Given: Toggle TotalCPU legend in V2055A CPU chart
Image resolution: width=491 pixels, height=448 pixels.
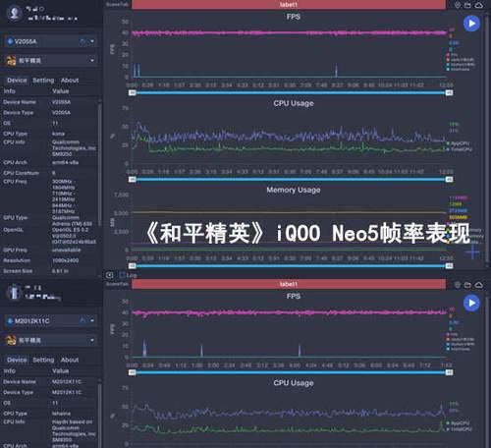Looking at the screenshot, I should pos(460,149).
